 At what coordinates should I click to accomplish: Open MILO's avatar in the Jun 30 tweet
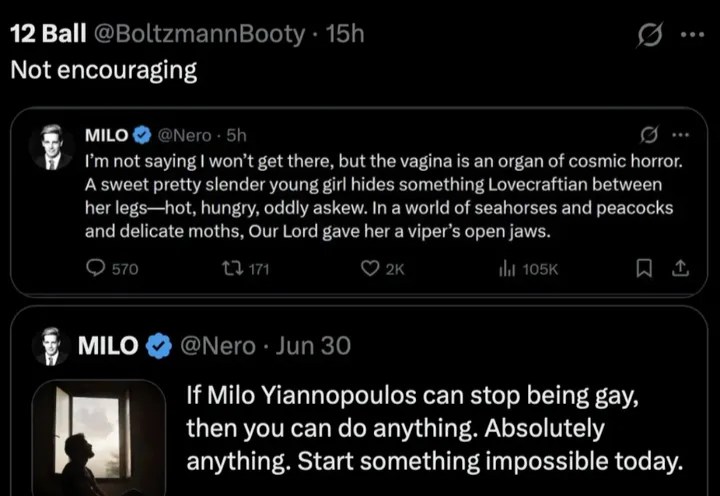[x=51, y=346]
